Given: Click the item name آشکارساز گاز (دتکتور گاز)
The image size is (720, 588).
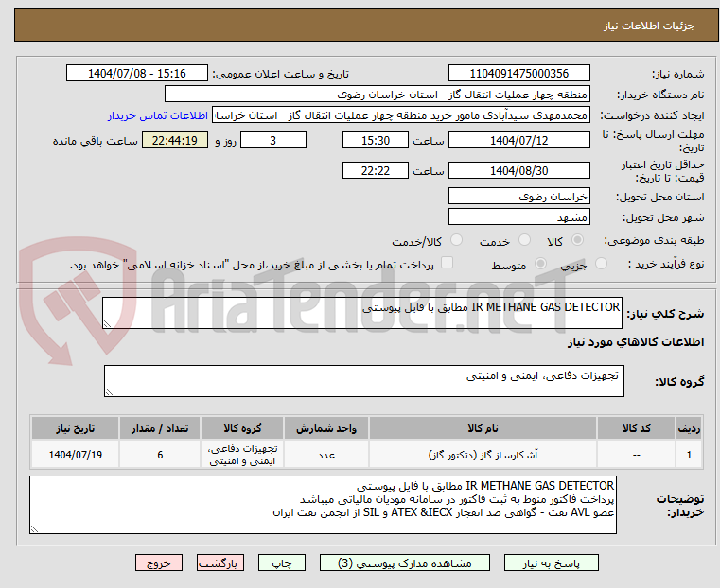Looking at the screenshot, I should (483, 455).
